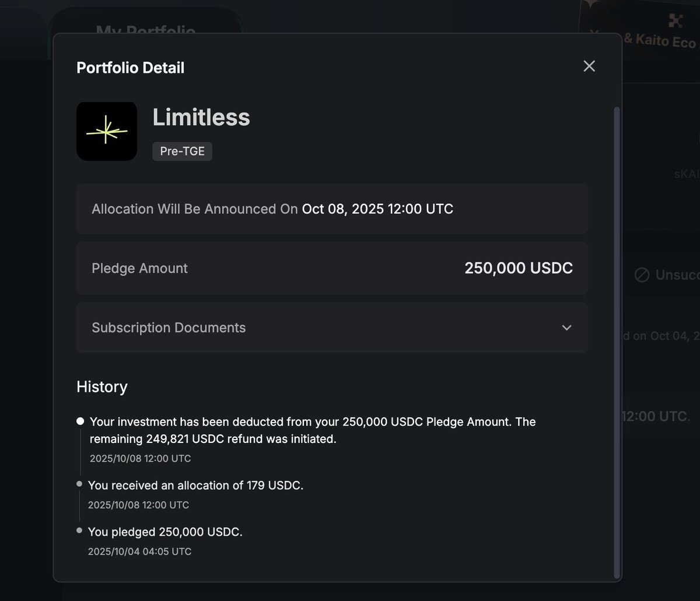Click the Limitless project title
The height and width of the screenshot is (601, 700).
coord(201,118)
